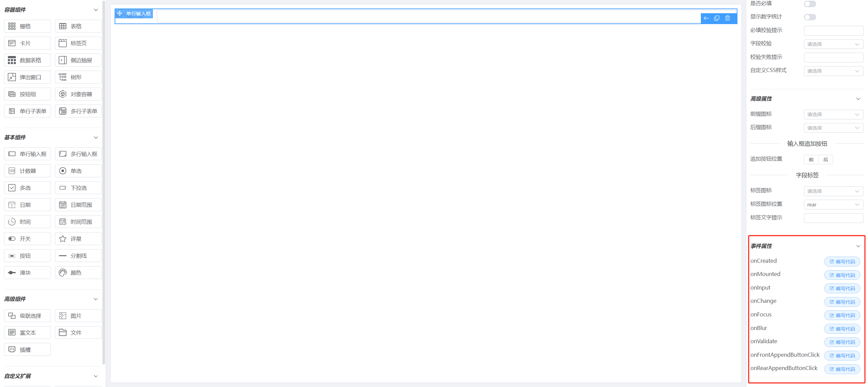
Task: Enable the 显示数字统计 switch
Action: click(x=810, y=17)
